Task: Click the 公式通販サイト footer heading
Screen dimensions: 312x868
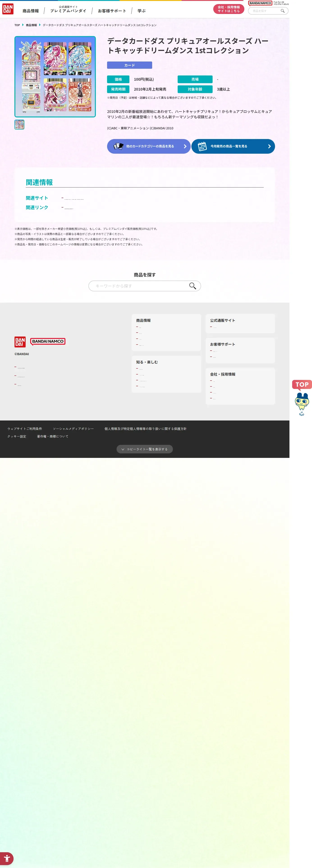Action: 223,320
